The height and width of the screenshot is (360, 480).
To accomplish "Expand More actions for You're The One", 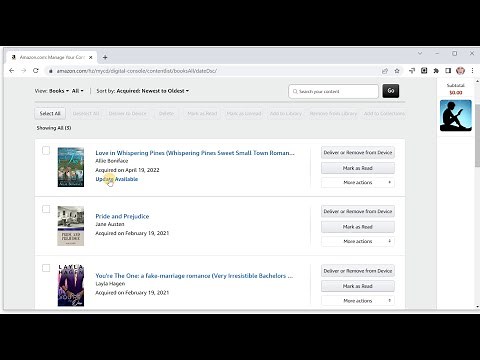I will (x=358, y=301).
